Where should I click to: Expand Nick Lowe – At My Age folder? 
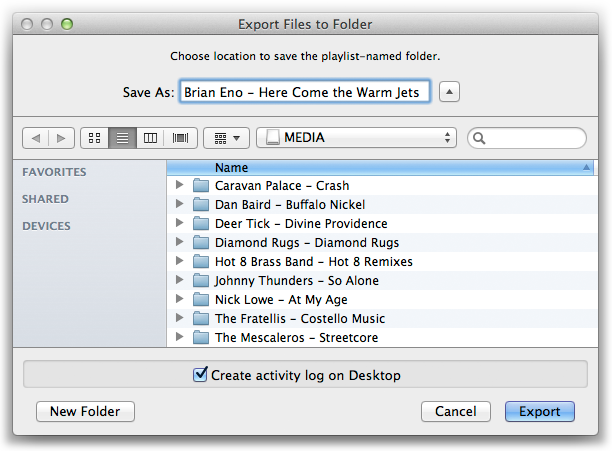179,299
